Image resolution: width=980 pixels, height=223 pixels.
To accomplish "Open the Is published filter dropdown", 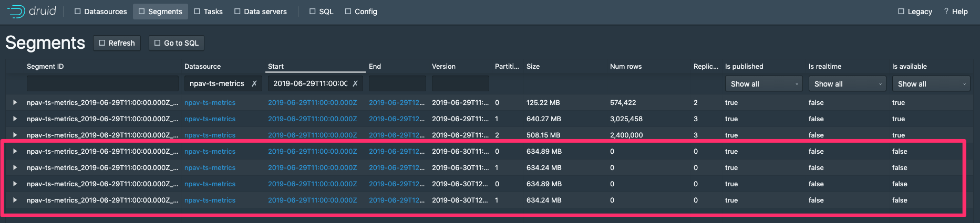I will pos(764,84).
